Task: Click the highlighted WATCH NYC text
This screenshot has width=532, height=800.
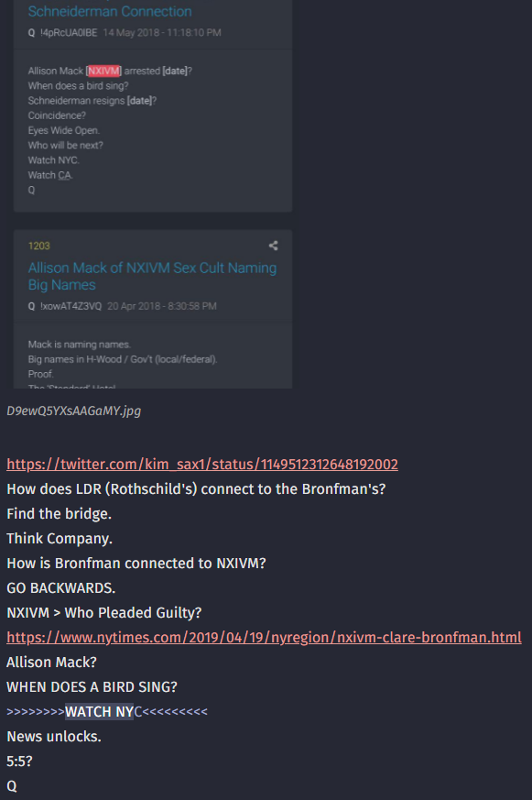Action: pos(103,712)
